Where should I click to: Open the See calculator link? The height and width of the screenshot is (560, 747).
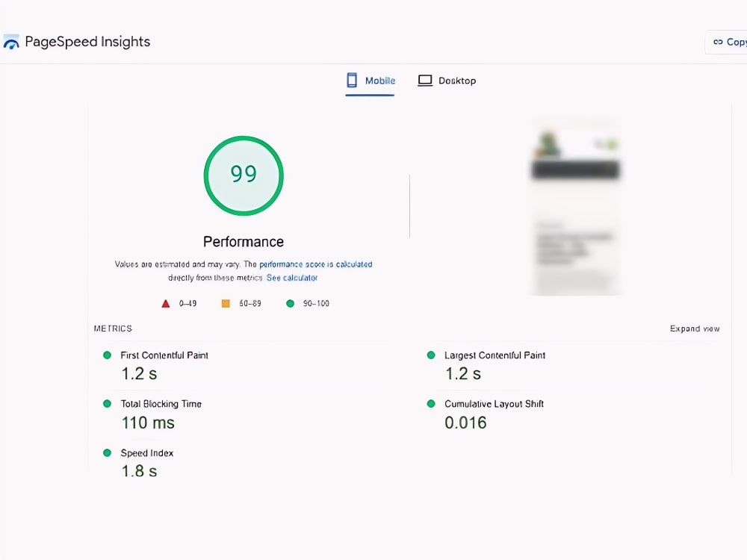point(292,278)
